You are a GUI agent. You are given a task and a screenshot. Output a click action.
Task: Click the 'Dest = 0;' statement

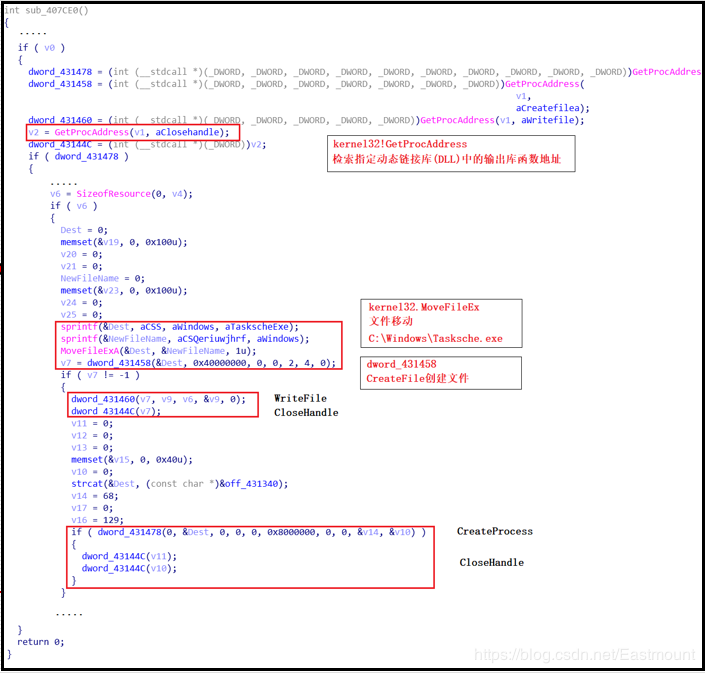[84, 230]
